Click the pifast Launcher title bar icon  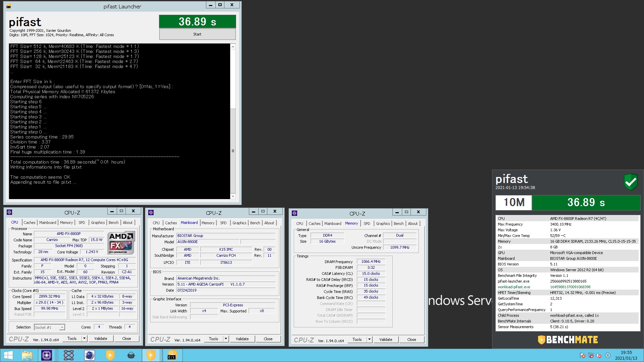[9, 6]
